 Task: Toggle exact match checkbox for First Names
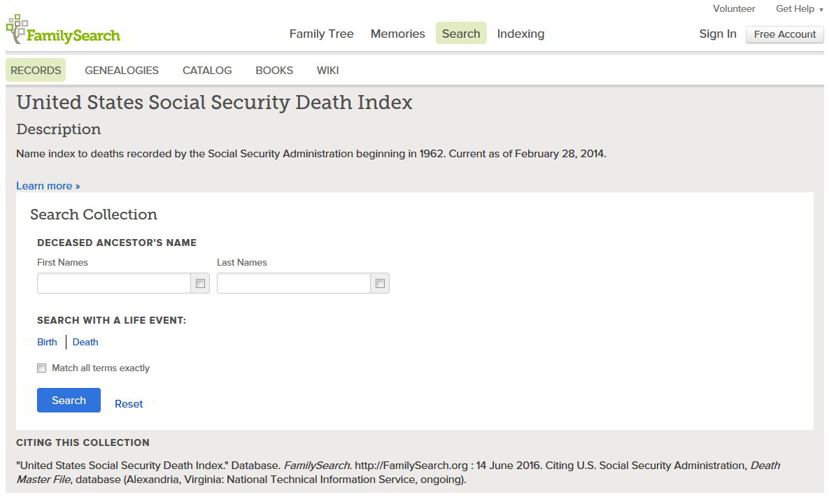[x=200, y=284]
